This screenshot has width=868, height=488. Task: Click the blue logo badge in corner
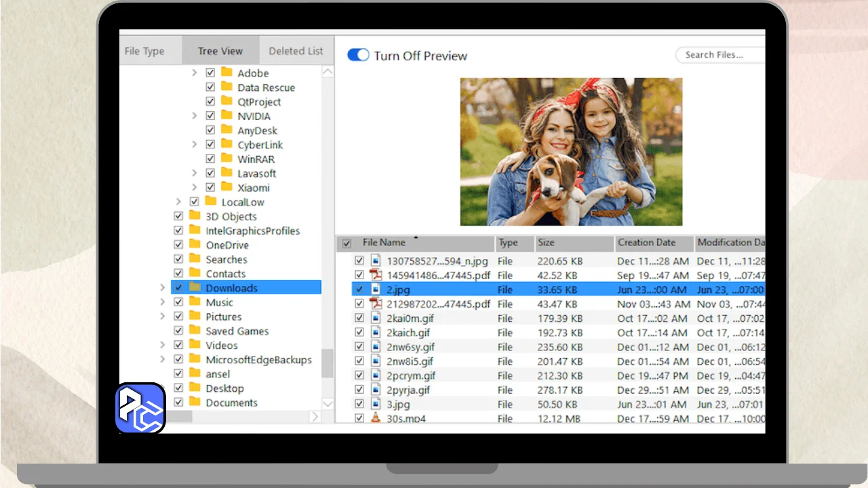tap(140, 408)
